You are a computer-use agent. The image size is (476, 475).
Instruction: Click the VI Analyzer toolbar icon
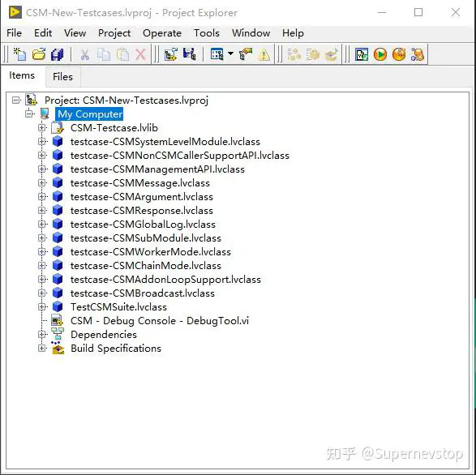pyautogui.click(x=362, y=54)
